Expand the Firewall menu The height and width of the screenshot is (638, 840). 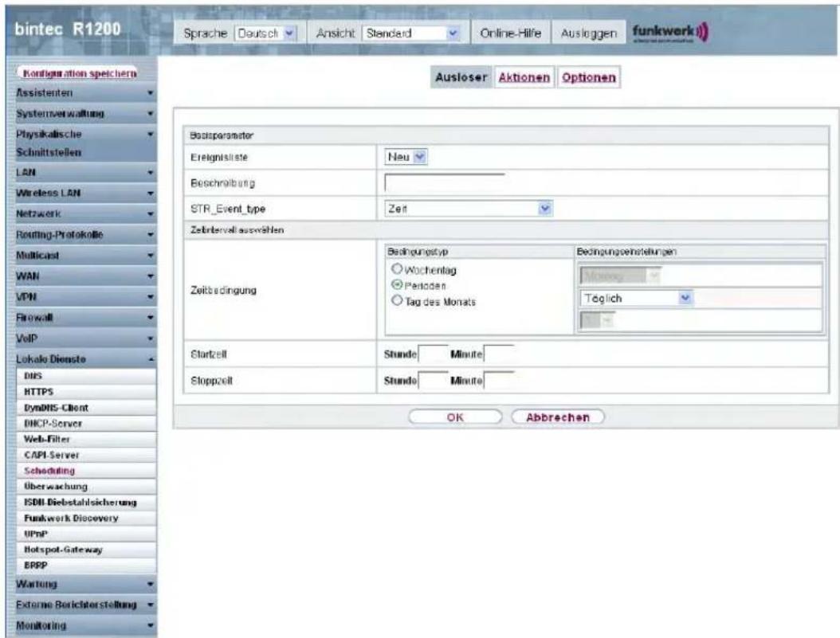point(84,317)
